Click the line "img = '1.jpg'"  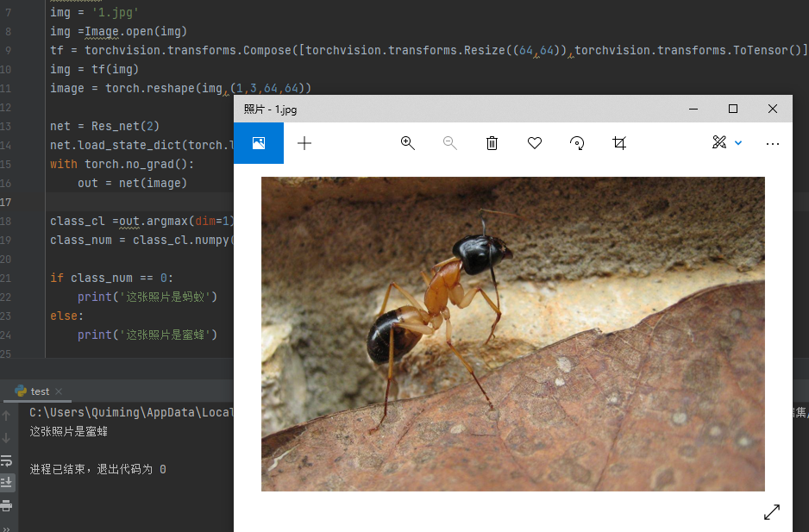point(94,12)
